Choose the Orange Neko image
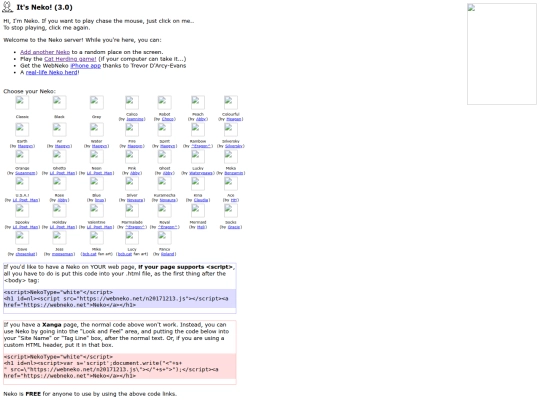540x405 pixels. point(22,157)
